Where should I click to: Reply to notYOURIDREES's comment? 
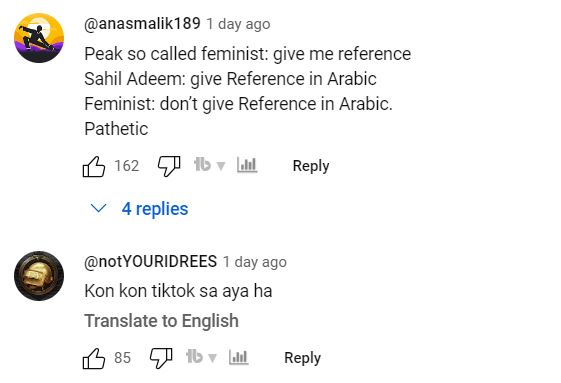302,358
